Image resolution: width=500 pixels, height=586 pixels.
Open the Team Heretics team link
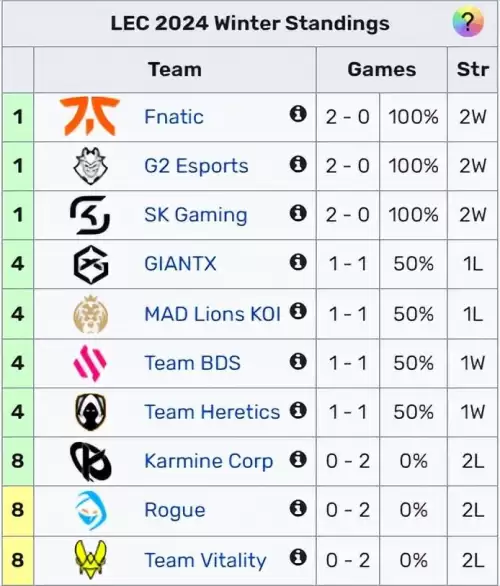(x=212, y=412)
